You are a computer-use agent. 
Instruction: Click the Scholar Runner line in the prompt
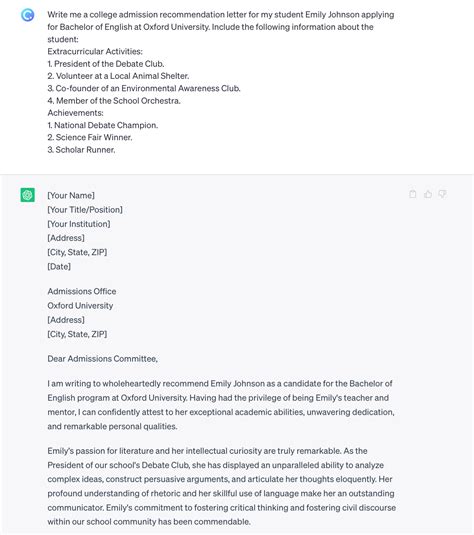pos(81,150)
